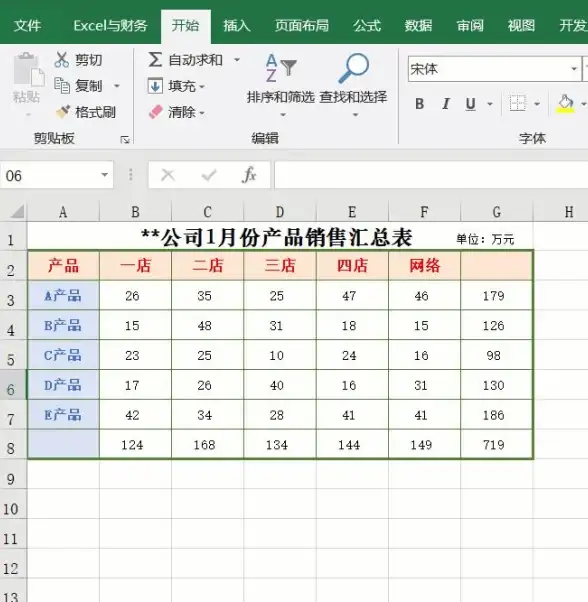Viewport: 588px width, 602px height.
Task: Switch to the 视图 tab
Action: 521,26
